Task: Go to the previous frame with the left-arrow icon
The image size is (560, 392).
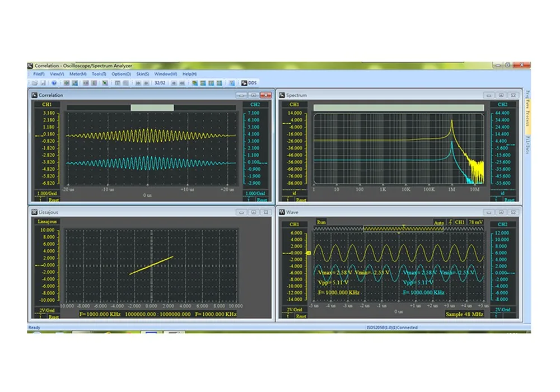Action: point(146,83)
